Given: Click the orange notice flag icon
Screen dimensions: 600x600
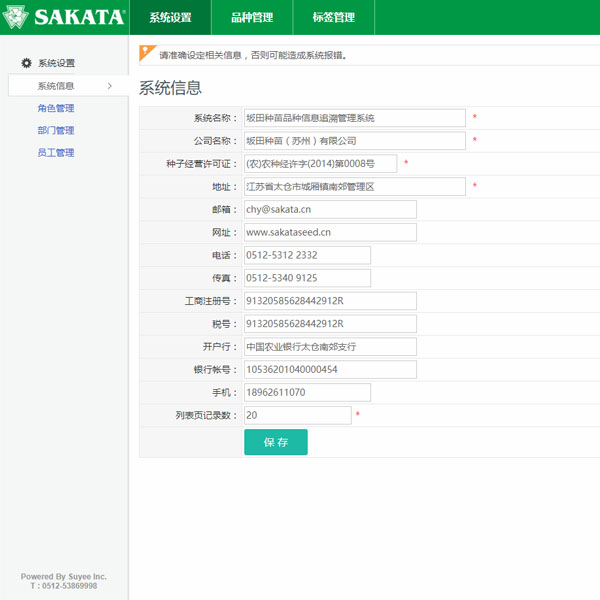Looking at the screenshot, I should click(x=147, y=52).
